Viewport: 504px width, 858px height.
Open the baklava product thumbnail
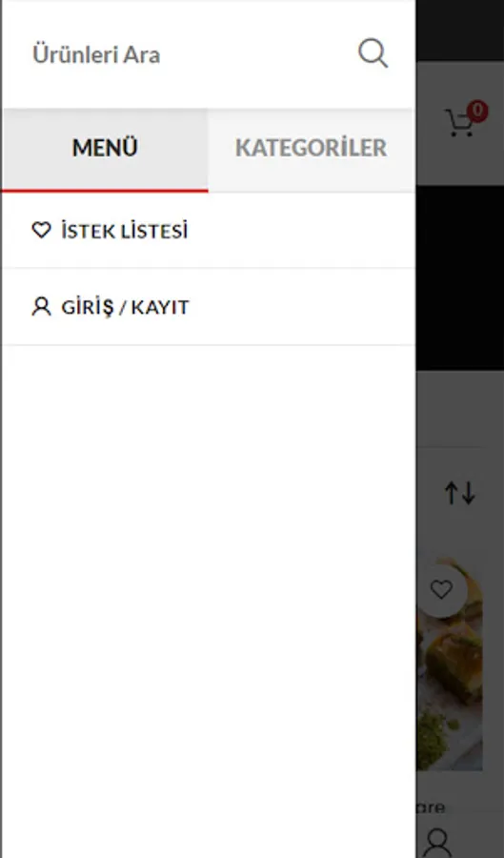[450, 664]
